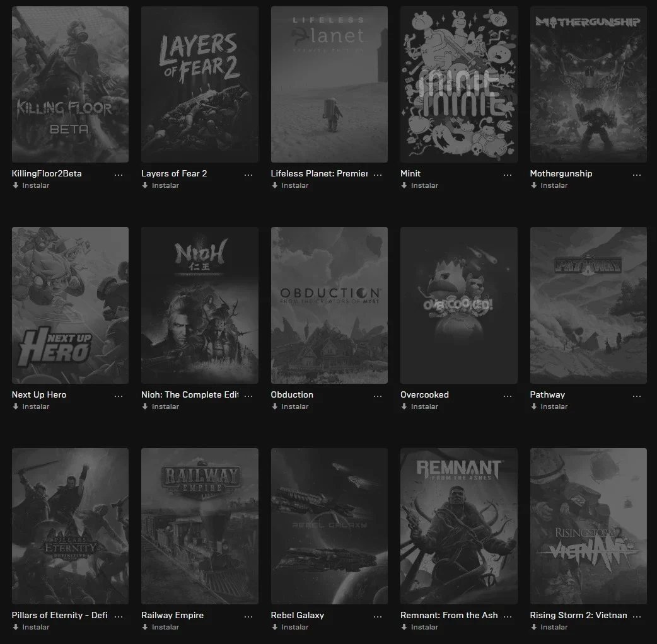The width and height of the screenshot is (657, 644).
Task: Click the Rebel Galaxy title text
Action: click(297, 615)
